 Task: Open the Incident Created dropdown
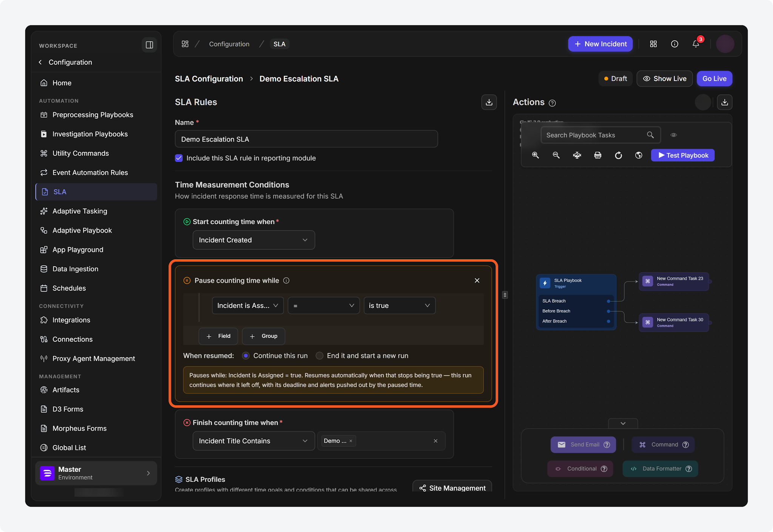click(254, 240)
